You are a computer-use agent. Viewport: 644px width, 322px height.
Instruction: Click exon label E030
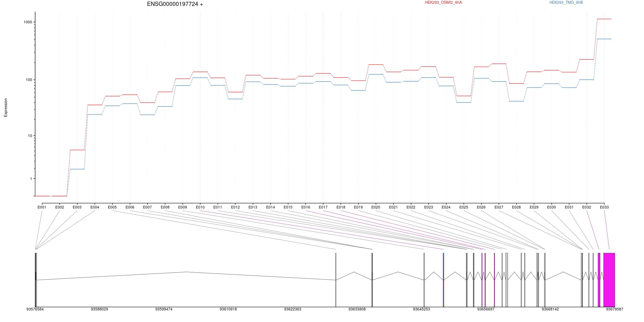[551, 207]
